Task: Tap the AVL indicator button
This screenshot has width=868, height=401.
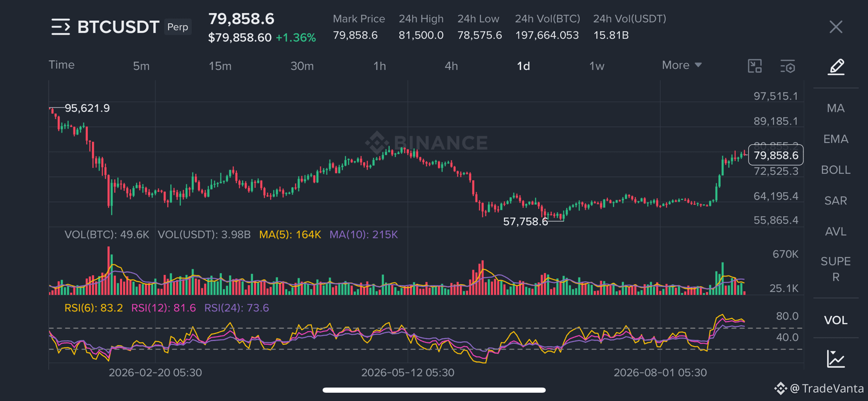Action: pyautogui.click(x=836, y=231)
